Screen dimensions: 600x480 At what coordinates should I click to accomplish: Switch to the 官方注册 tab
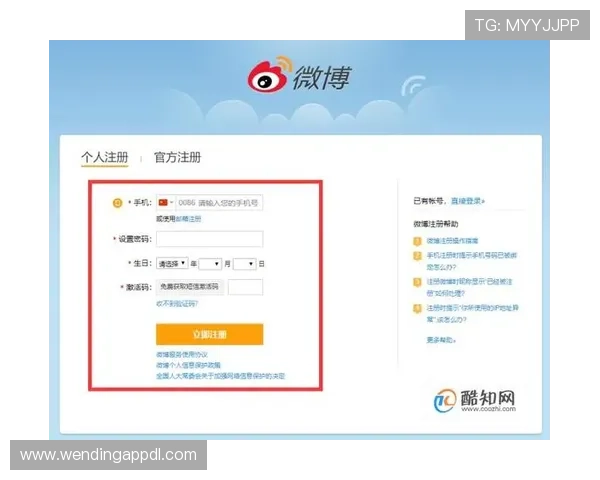pyautogui.click(x=178, y=157)
